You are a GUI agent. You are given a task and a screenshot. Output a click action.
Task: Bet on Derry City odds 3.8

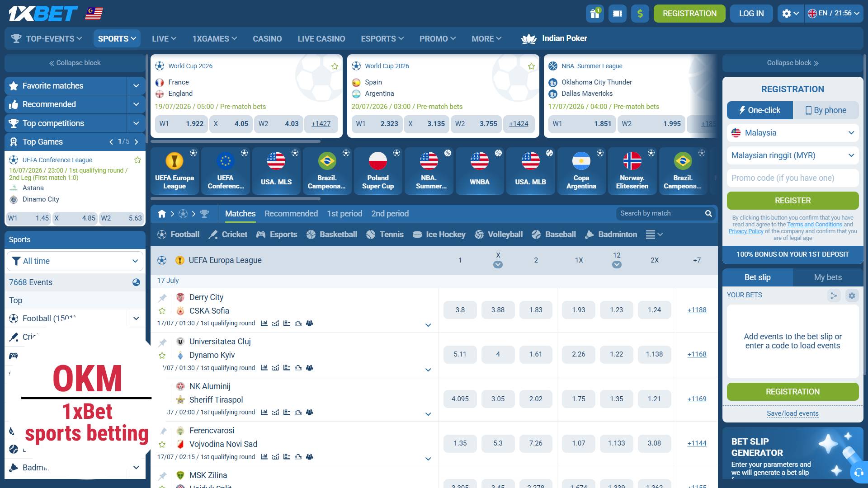460,310
